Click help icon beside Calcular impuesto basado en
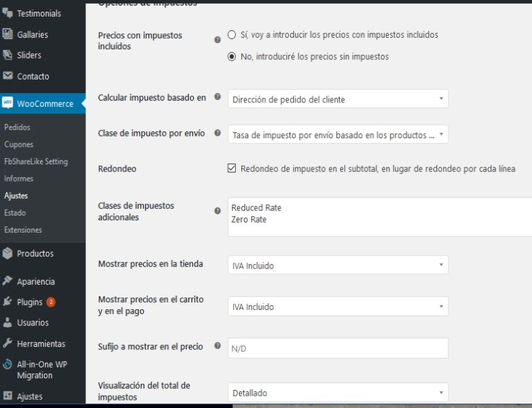This screenshot has height=408, width=532. (217, 97)
